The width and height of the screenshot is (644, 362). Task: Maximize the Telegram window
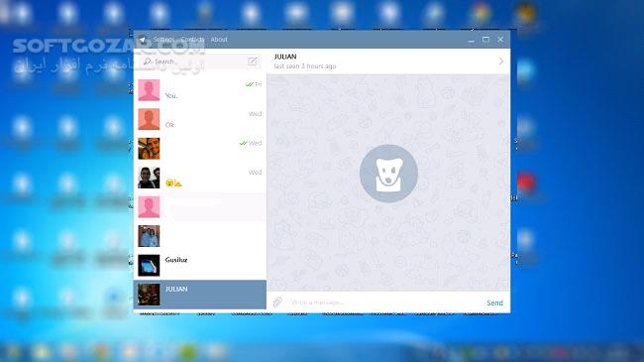[x=485, y=40]
